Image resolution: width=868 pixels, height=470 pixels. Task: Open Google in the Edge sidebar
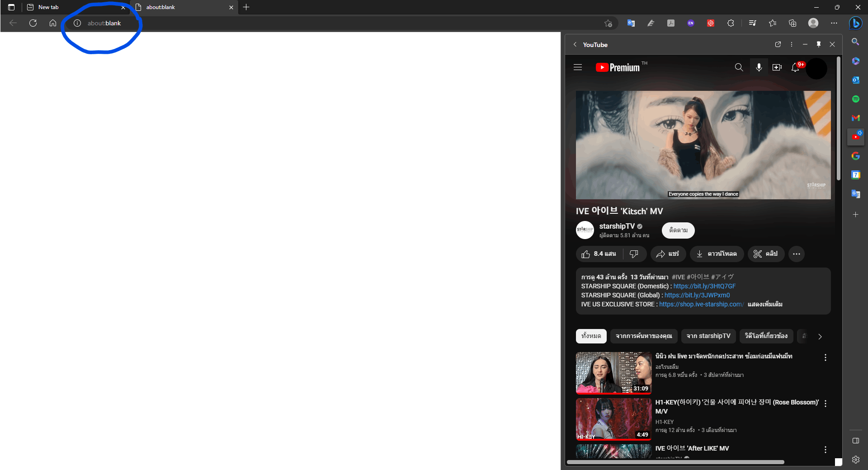[x=856, y=156]
